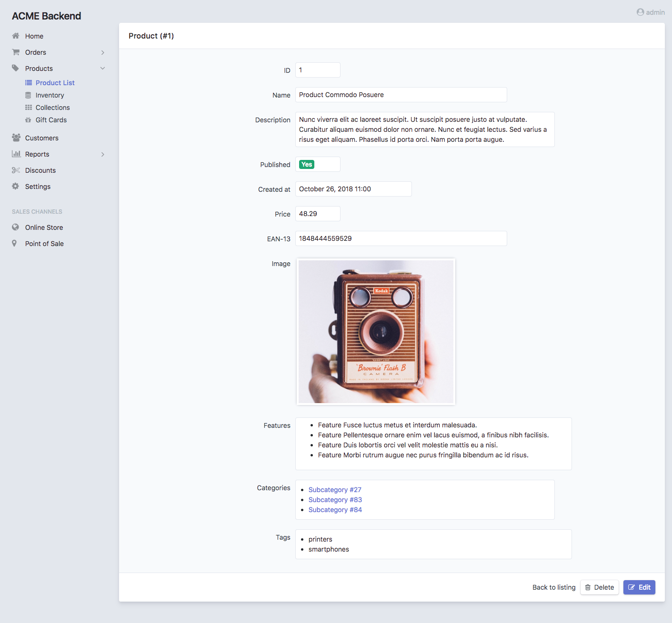
Task: Click the Settings gear icon
Action: click(x=16, y=186)
